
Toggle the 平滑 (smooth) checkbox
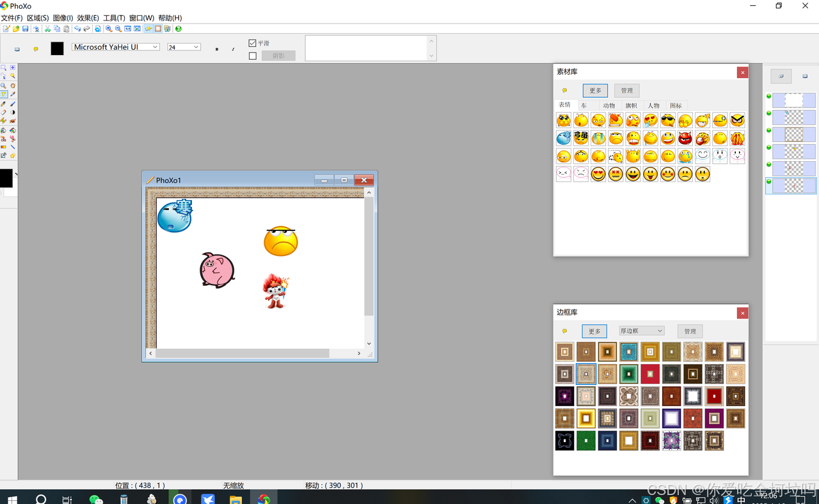click(252, 43)
